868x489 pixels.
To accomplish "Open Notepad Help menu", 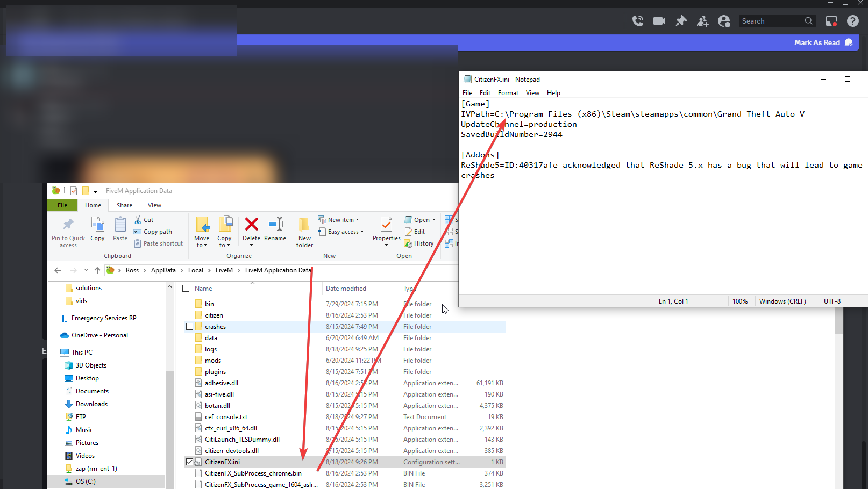I will [x=553, y=93].
